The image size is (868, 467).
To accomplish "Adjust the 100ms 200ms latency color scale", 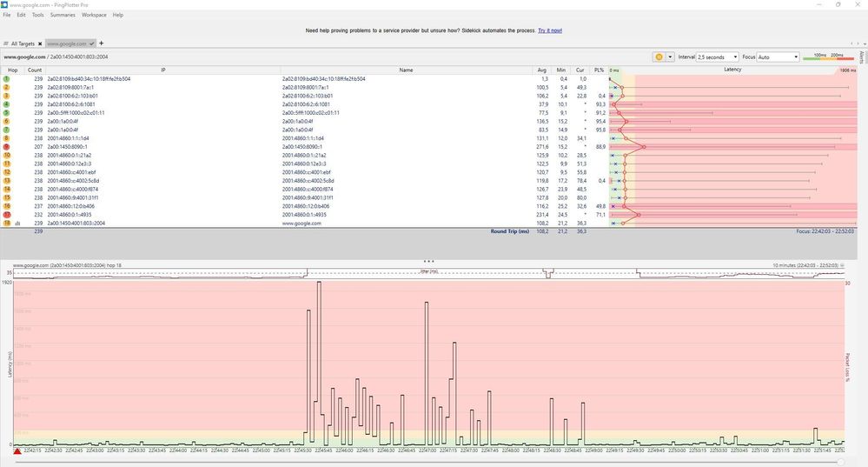I will (829, 57).
